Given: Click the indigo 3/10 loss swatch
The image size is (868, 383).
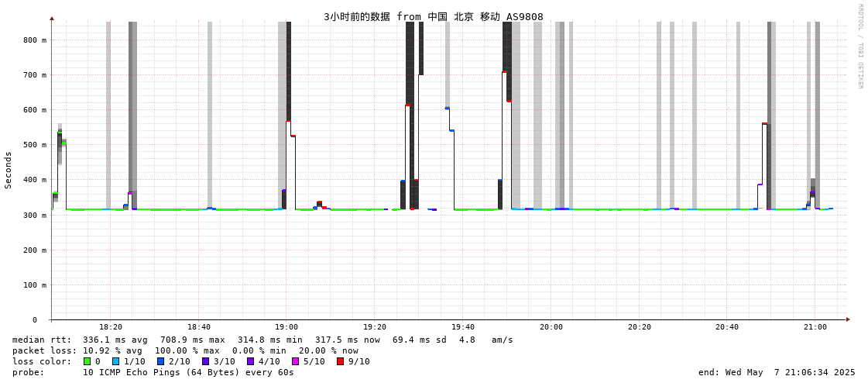Looking at the screenshot, I should point(205,361).
